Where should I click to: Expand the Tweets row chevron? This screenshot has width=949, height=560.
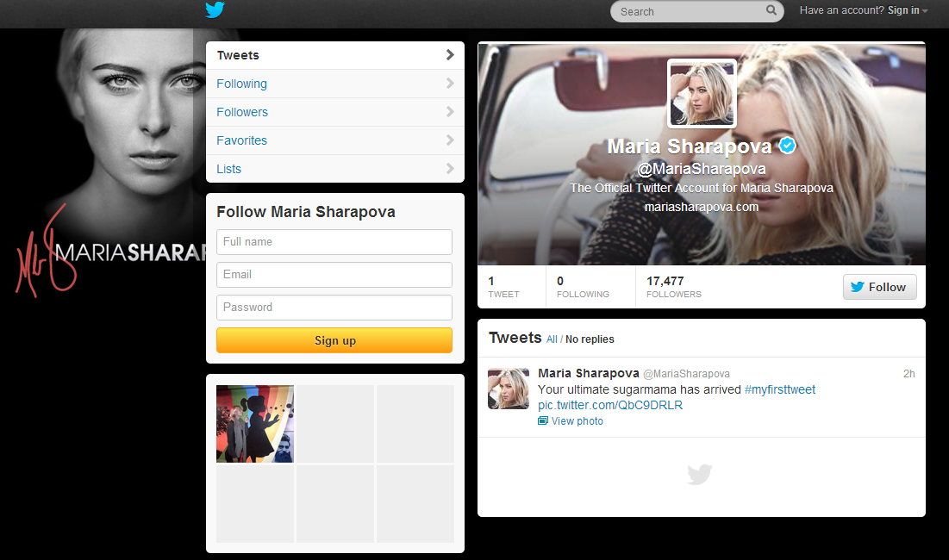[x=450, y=55]
